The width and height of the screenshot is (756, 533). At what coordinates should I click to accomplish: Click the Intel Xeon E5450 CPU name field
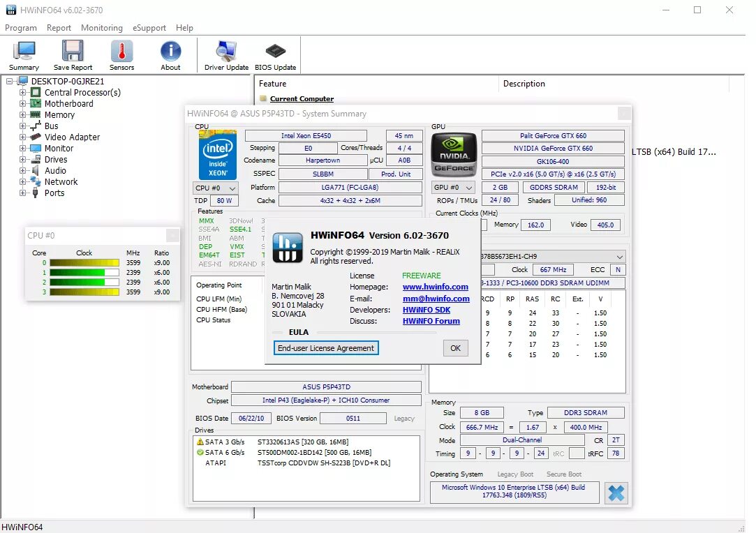tap(306, 135)
